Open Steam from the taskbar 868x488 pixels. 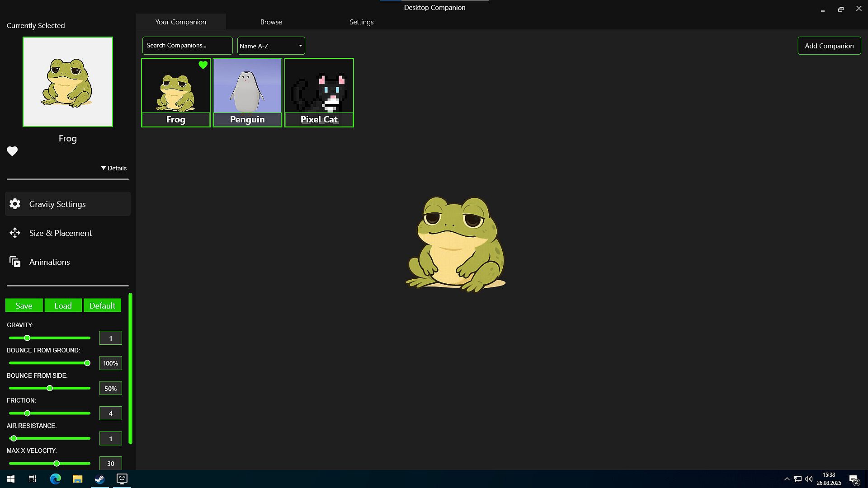click(x=99, y=479)
